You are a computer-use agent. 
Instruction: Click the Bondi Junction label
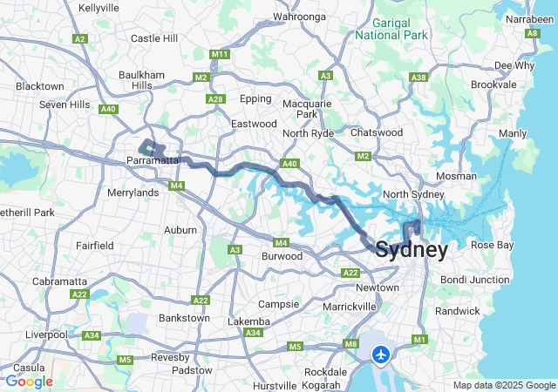(474, 280)
